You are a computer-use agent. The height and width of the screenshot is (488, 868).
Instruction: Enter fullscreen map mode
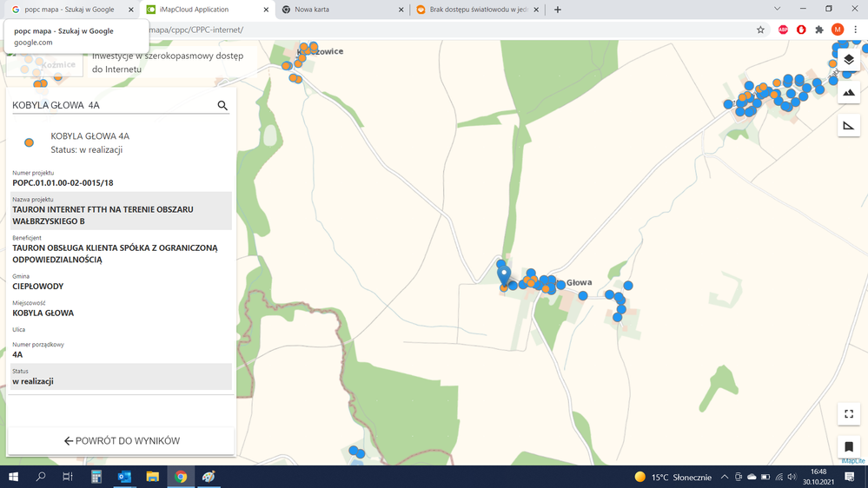tap(848, 414)
